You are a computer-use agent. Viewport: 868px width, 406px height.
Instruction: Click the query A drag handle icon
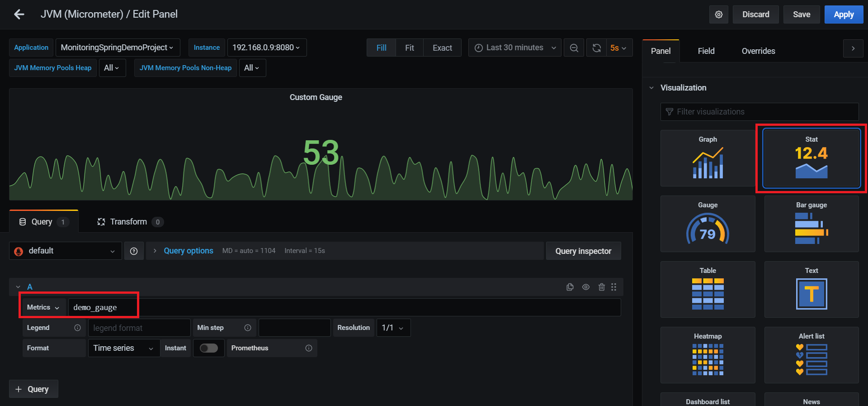[x=614, y=287]
